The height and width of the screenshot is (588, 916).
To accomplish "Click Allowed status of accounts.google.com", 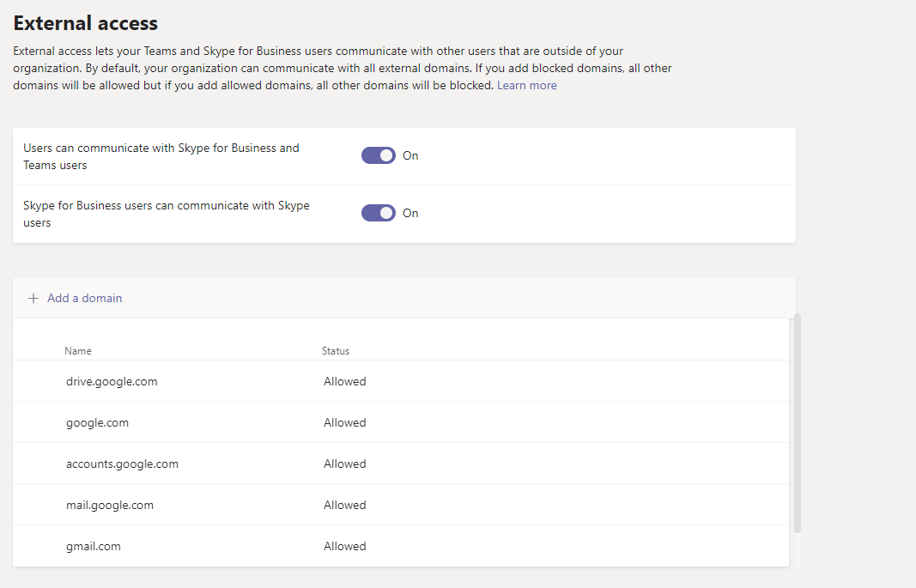I will click(x=345, y=464).
